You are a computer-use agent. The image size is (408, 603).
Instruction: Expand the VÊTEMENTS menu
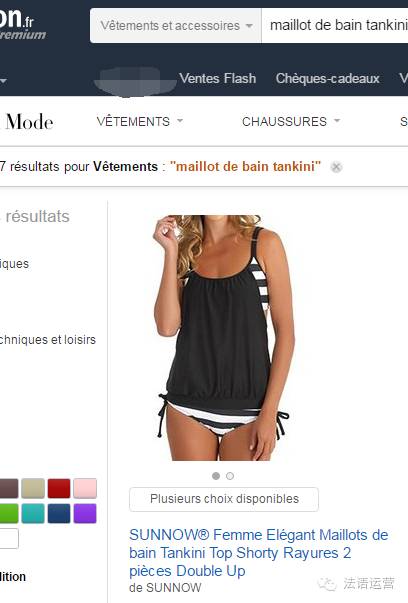pos(140,122)
